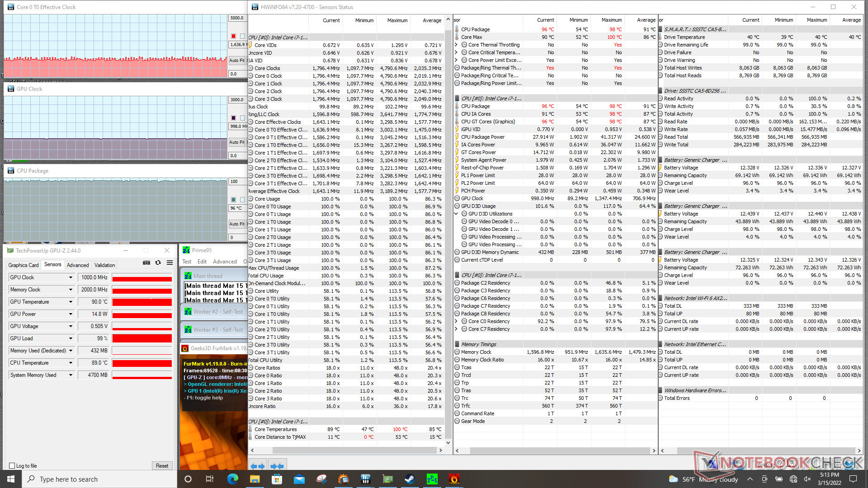Click HWiNFO collapse arrows icon
Image resolution: width=868 pixels, height=488 pixels.
click(x=277, y=466)
